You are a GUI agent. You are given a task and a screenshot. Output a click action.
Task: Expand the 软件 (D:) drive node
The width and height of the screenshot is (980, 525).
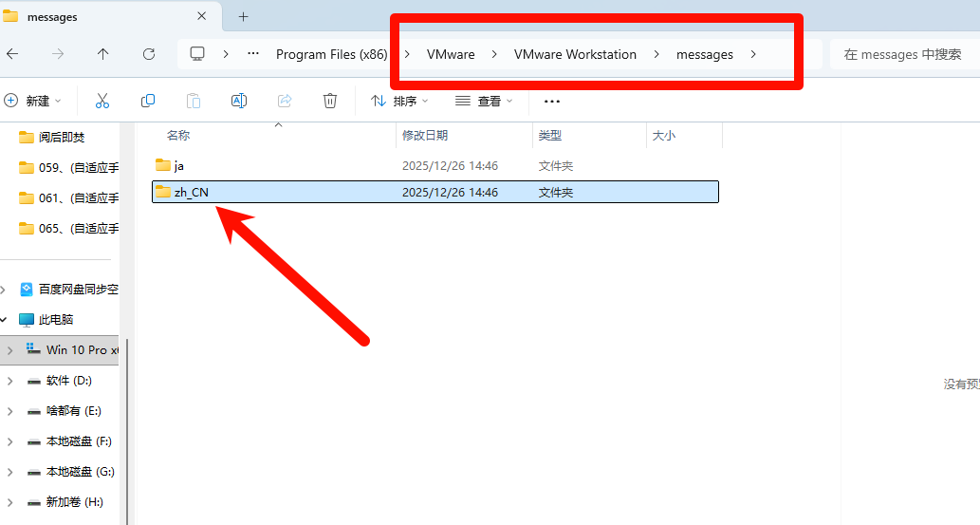[x=9, y=381]
